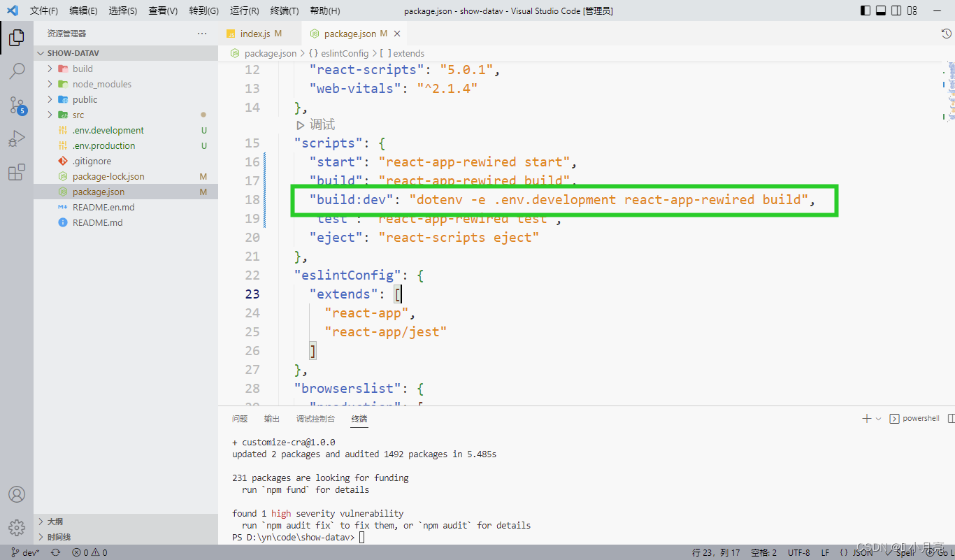
Task: Open the Search view icon
Action: (x=17, y=71)
